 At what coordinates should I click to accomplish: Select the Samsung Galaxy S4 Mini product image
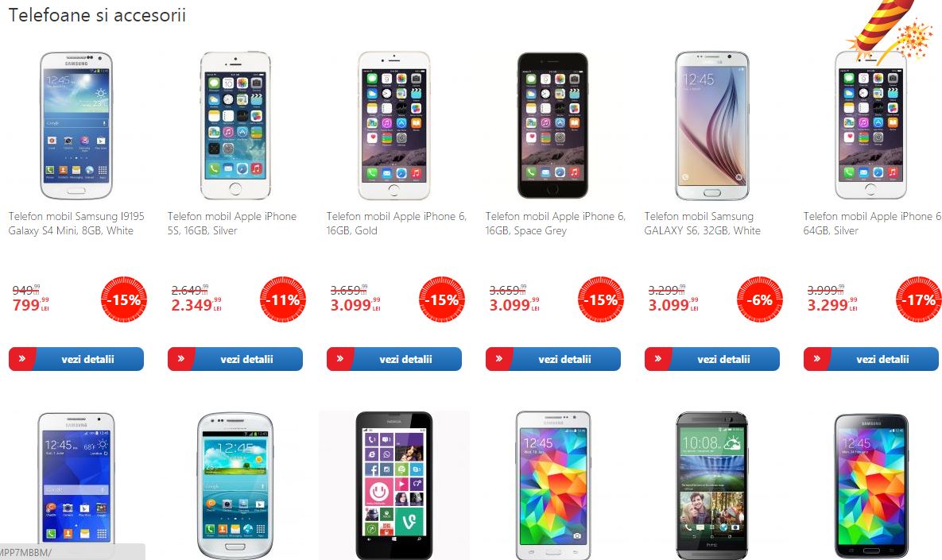coord(76,126)
